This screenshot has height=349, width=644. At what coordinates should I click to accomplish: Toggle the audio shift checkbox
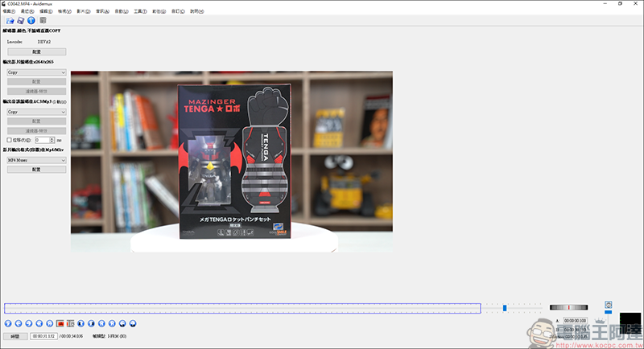tap(9, 140)
